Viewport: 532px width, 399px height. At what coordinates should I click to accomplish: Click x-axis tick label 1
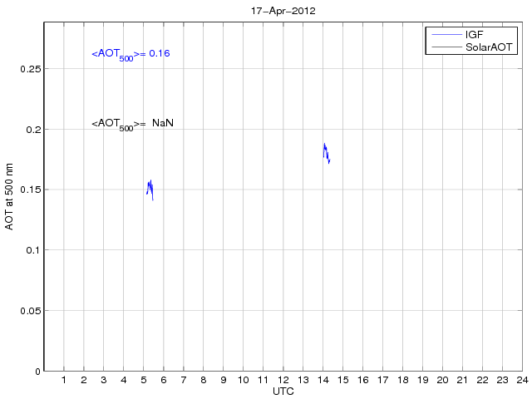click(x=64, y=380)
